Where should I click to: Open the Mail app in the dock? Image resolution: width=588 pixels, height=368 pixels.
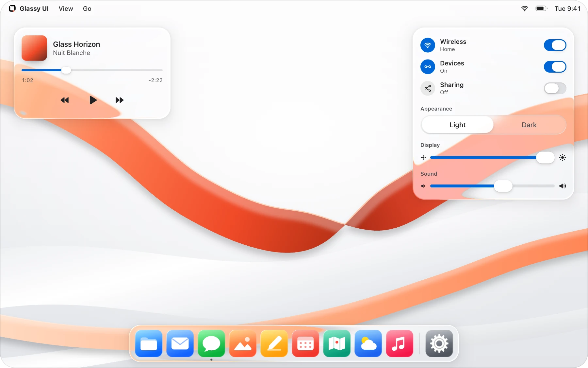[180, 343]
